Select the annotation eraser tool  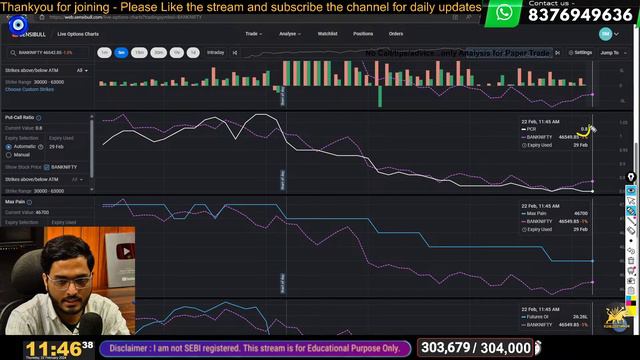point(631,231)
